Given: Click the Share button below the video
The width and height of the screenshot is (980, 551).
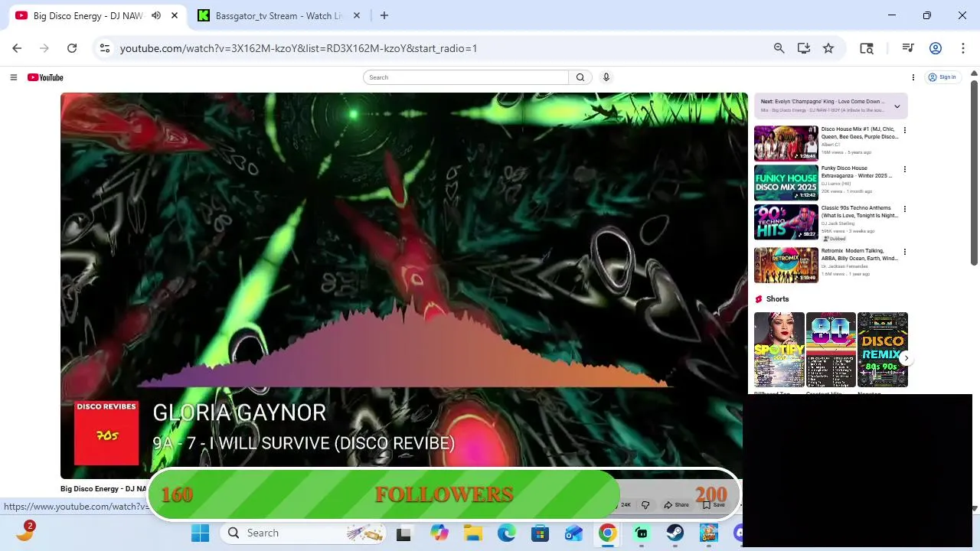Looking at the screenshot, I should coord(677,505).
